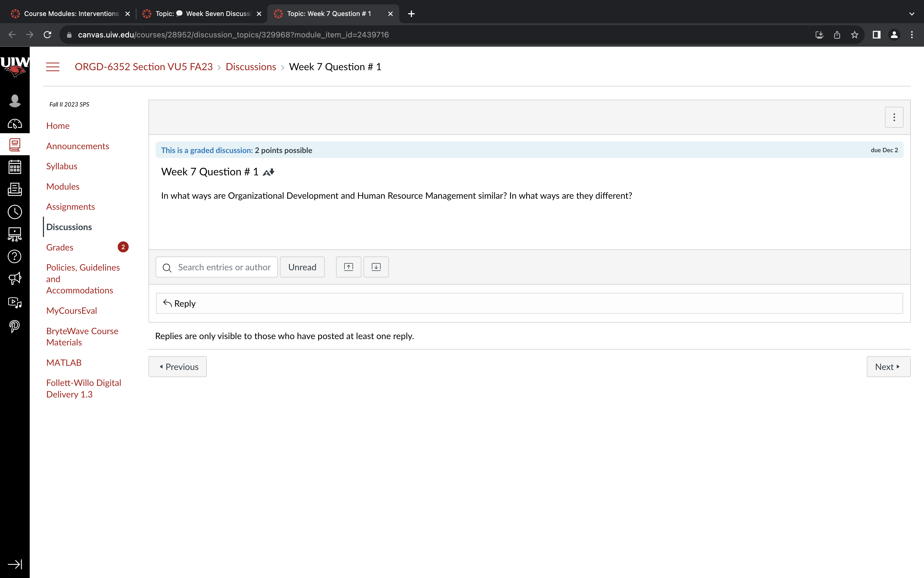The height and width of the screenshot is (578, 924).
Task: Open the Chrome three-dot menu
Action: 912,35
